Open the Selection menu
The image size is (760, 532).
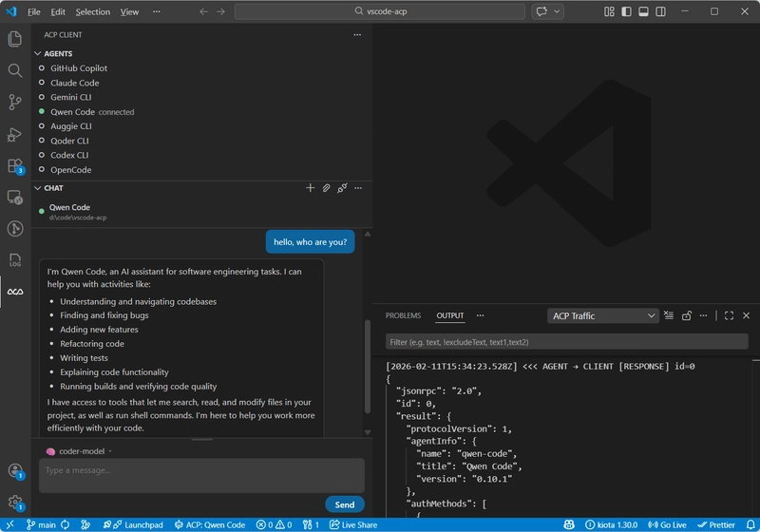(93, 11)
